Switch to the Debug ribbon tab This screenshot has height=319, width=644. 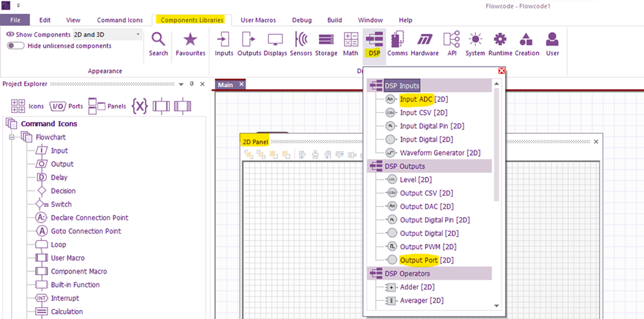[302, 20]
